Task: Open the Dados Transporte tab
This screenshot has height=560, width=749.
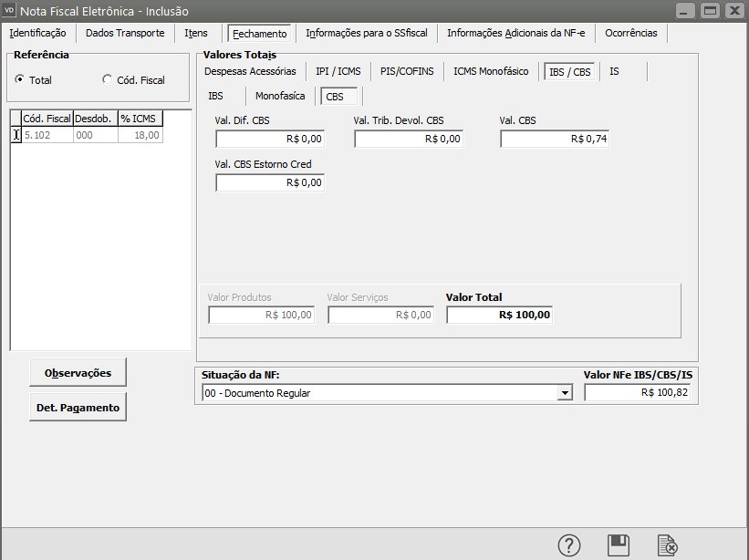Action: coord(125,33)
